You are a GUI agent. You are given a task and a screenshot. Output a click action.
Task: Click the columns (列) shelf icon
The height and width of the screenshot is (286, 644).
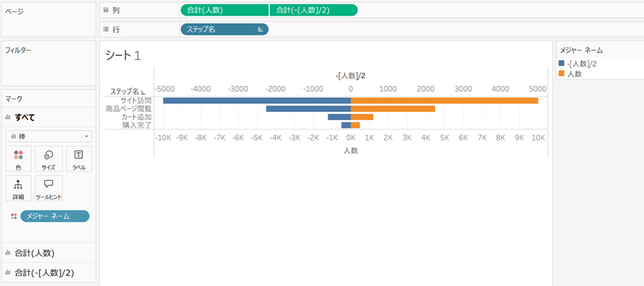coord(105,10)
